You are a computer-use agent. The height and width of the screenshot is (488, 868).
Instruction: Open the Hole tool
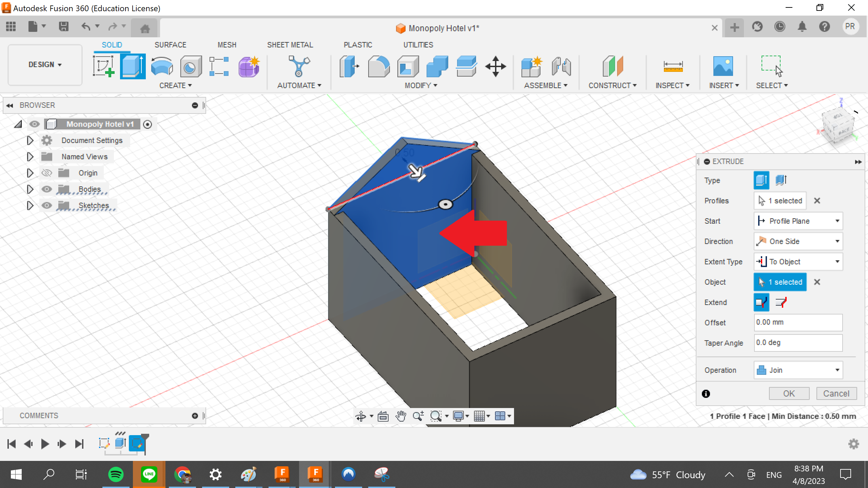(190, 66)
